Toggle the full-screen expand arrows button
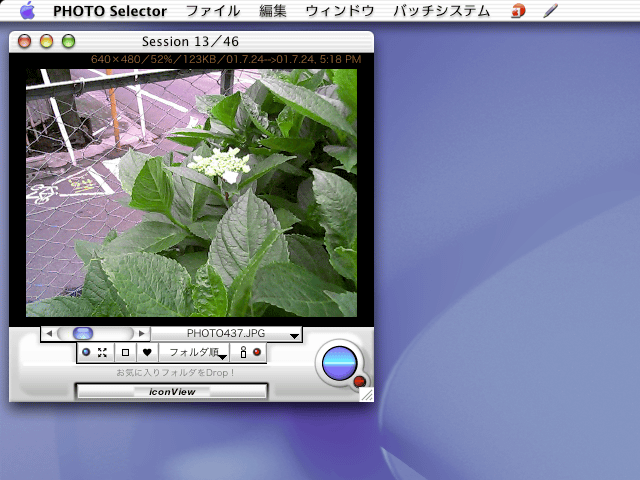The width and height of the screenshot is (640, 480). (x=102, y=352)
